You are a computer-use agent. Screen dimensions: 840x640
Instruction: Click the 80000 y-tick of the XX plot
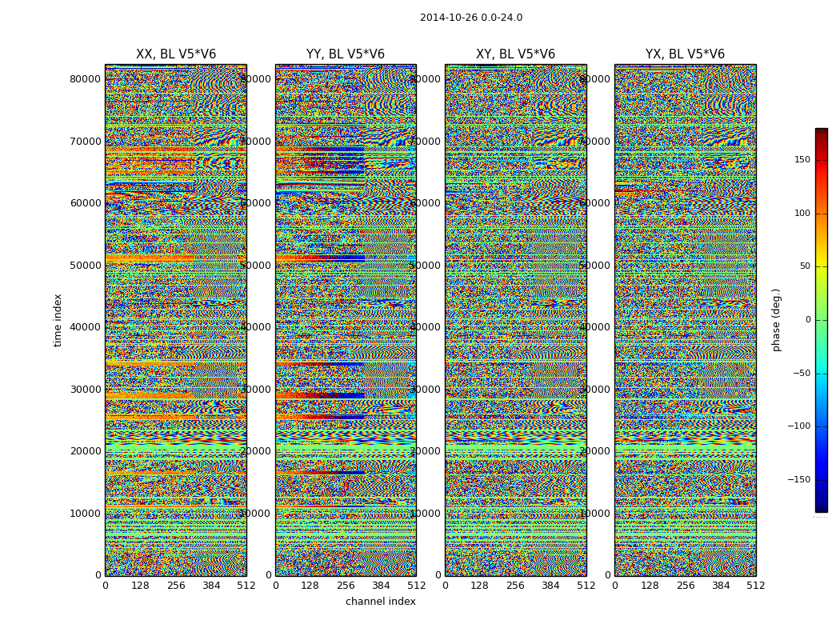(86, 79)
